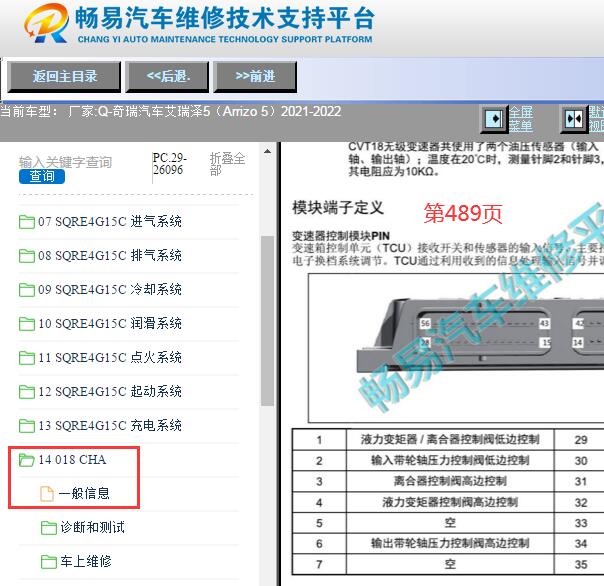Expand folder icon for 12 起动系统
This screenshot has height=586, width=604.
(27, 392)
